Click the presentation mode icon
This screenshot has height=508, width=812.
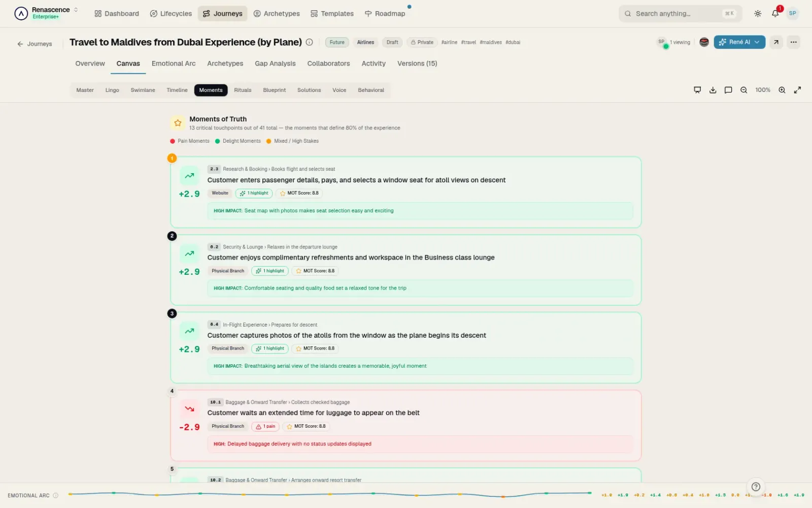pos(697,90)
